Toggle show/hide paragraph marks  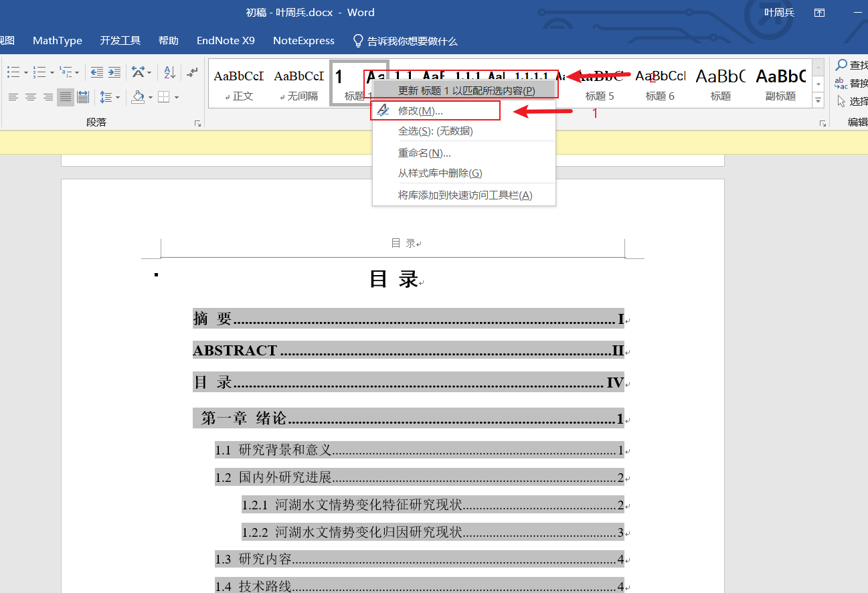[x=192, y=72]
